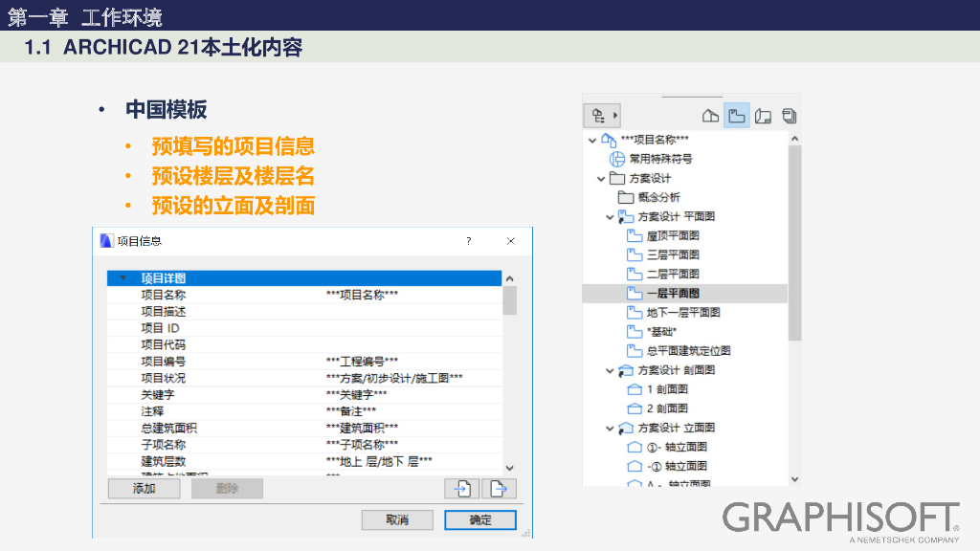Open 地下一层平面图 view icon
The width and height of the screenshot is (980, 551).
(635, 313)
